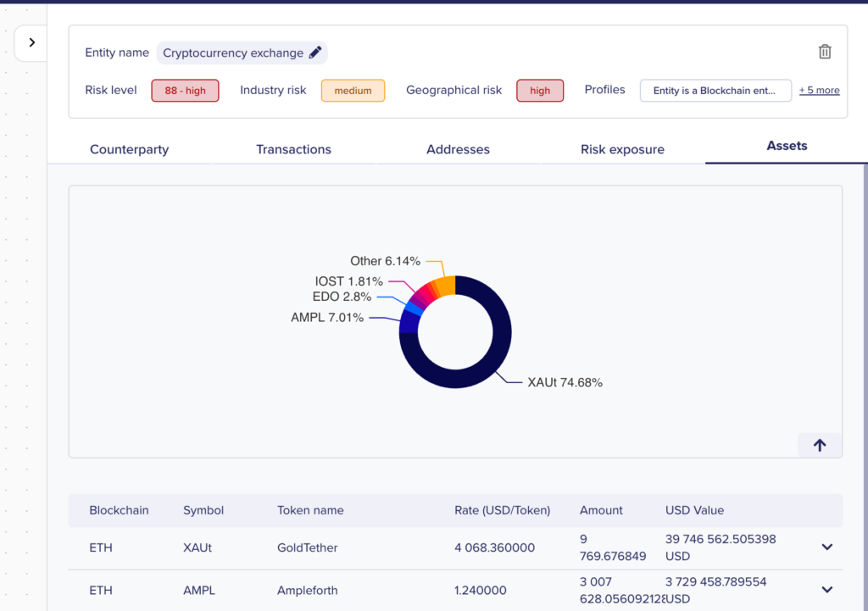Show the +5 more profiles link
868x611 pixels.
click(820, 90)
